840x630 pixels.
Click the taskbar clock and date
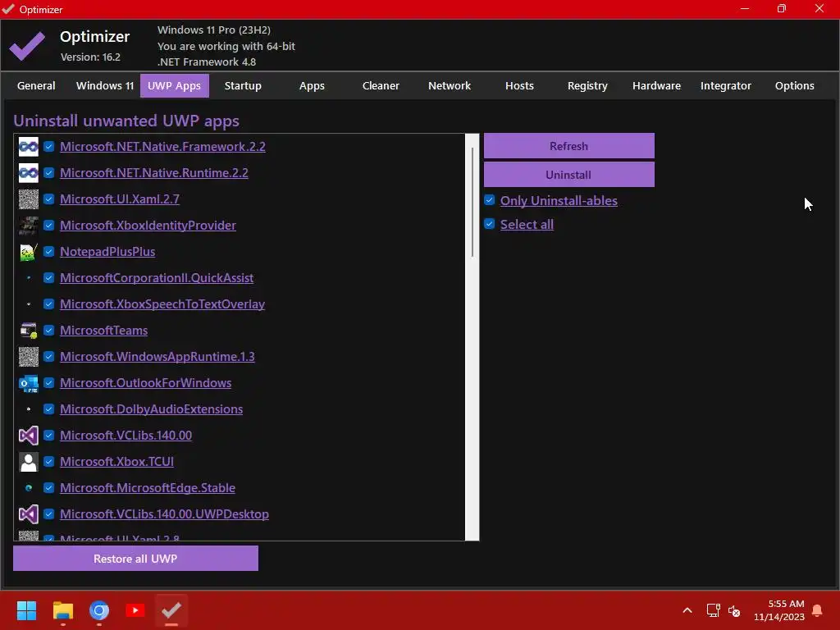pos(779,610)
